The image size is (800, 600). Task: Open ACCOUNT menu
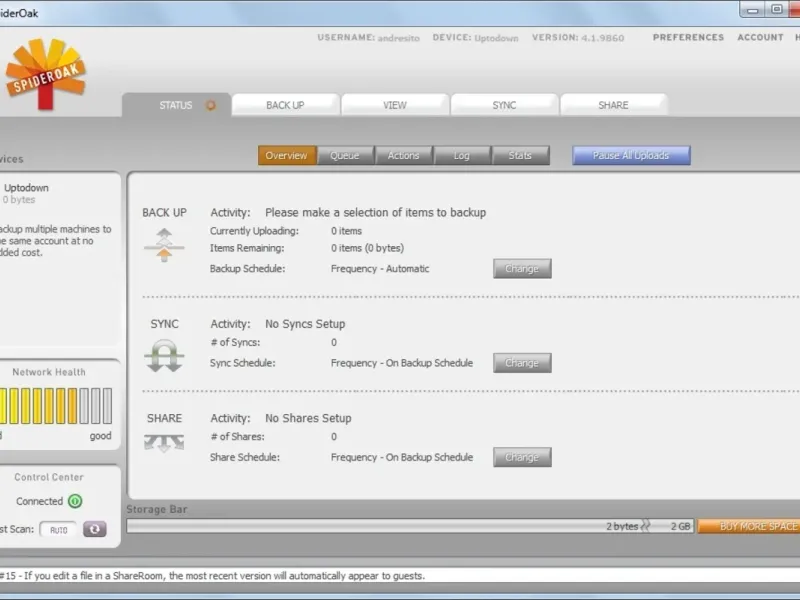click(760, 37)
